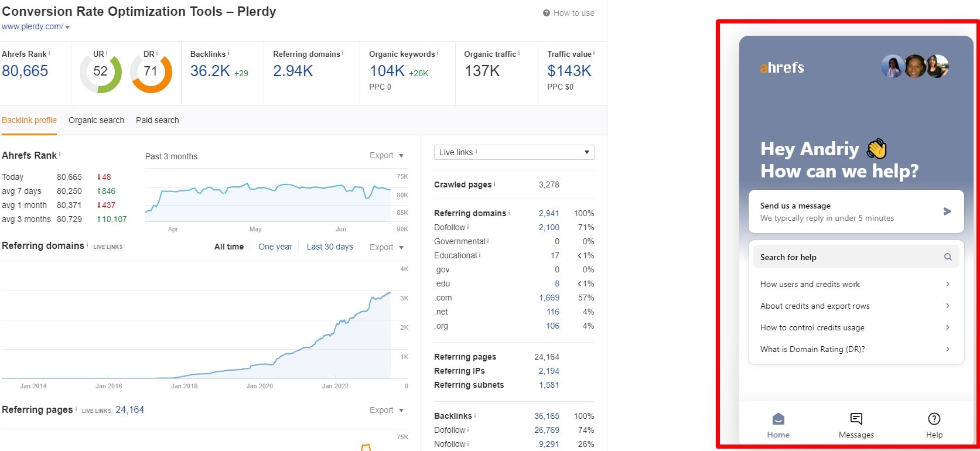980x451 pixels.
Task: Open Export dropdown for Ahrefs Rank chart
Action: click(387, 155)
